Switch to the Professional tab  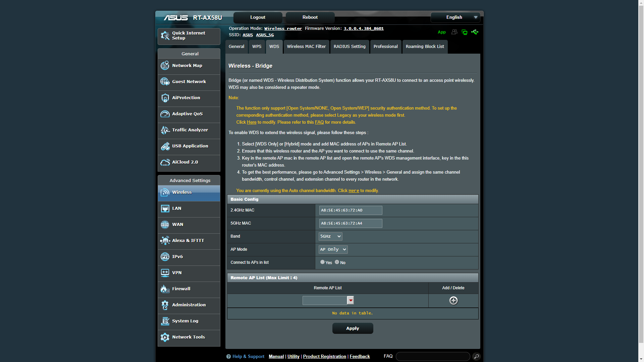(385, 47)
